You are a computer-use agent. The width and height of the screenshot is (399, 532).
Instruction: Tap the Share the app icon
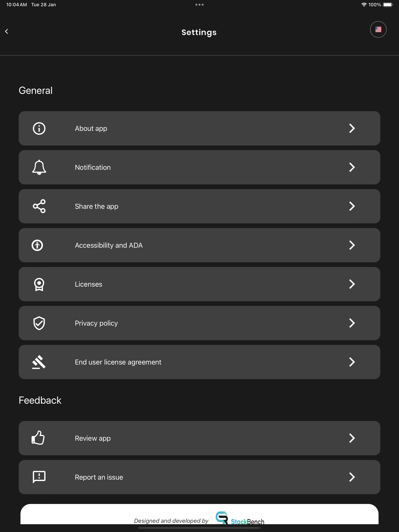click(x=39, y=206)
